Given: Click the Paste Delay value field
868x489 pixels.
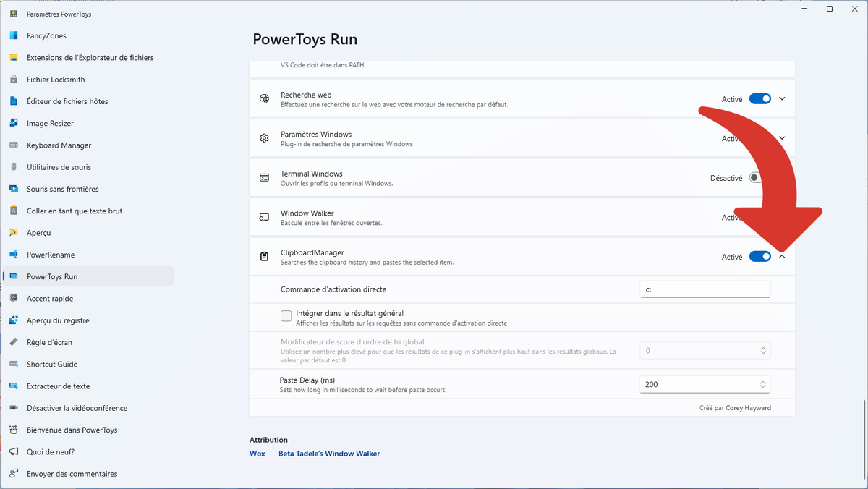Looking at the screenshot, I should click(x=705, y=384).
